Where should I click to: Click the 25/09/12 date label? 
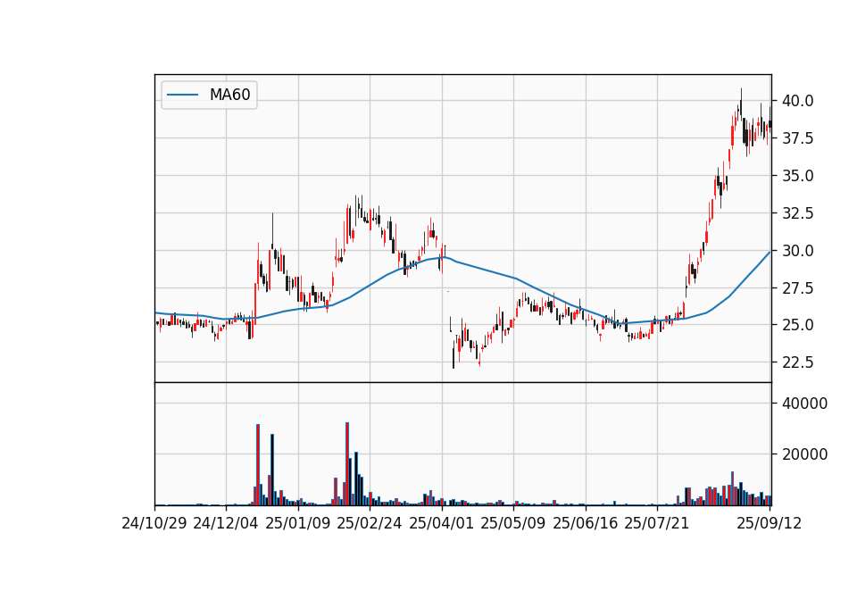[x=769, y=523]
